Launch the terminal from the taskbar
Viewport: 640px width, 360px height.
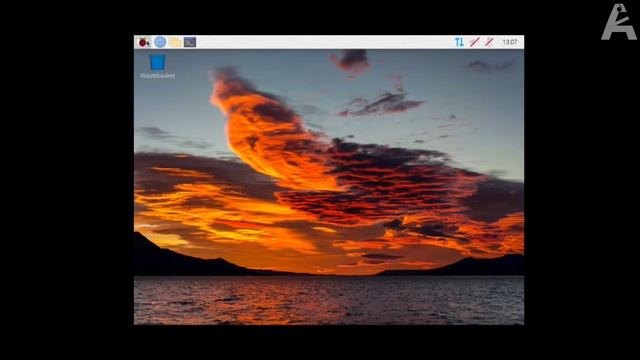coord(190,42)
